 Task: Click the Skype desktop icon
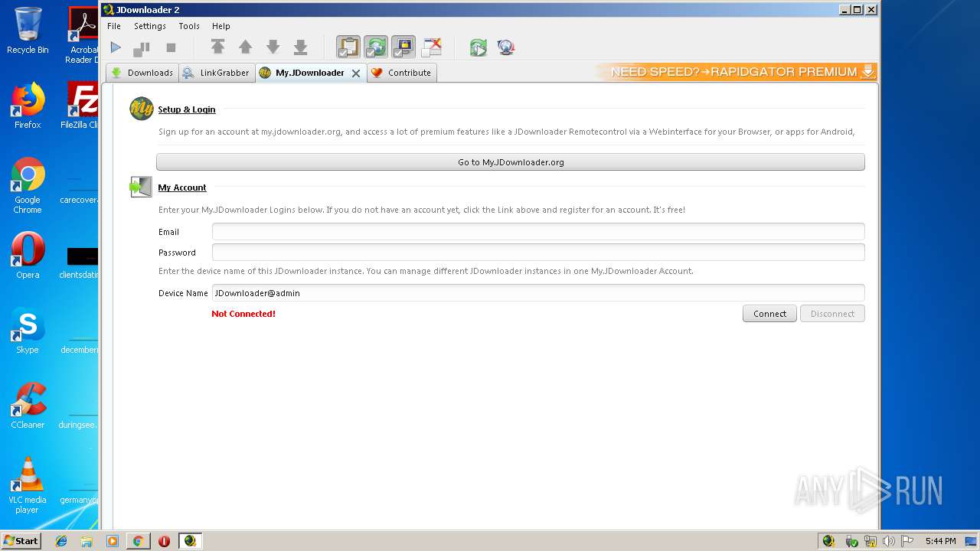tap(28, 331)
